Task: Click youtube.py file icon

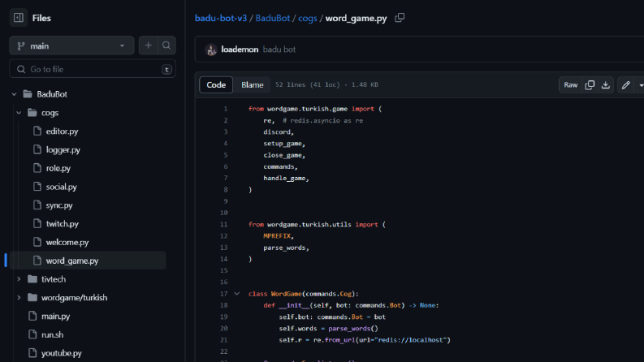Action: coord(32,352)
